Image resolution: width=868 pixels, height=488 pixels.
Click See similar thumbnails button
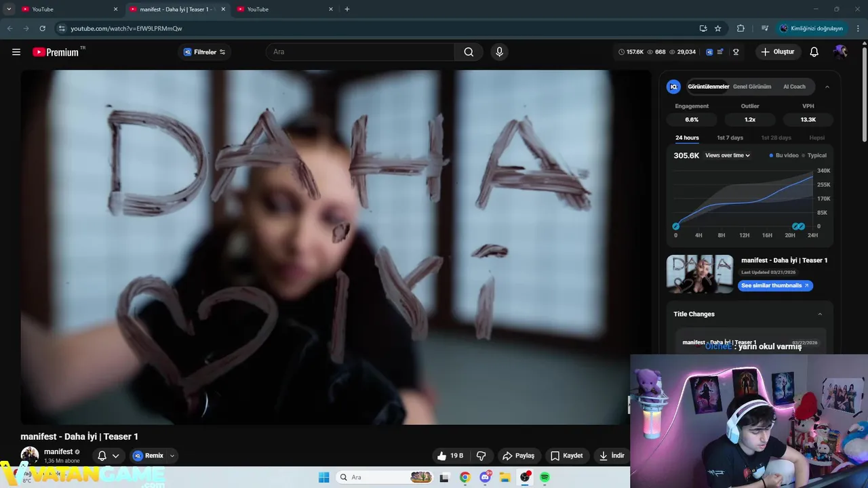(x=775, y=286)
